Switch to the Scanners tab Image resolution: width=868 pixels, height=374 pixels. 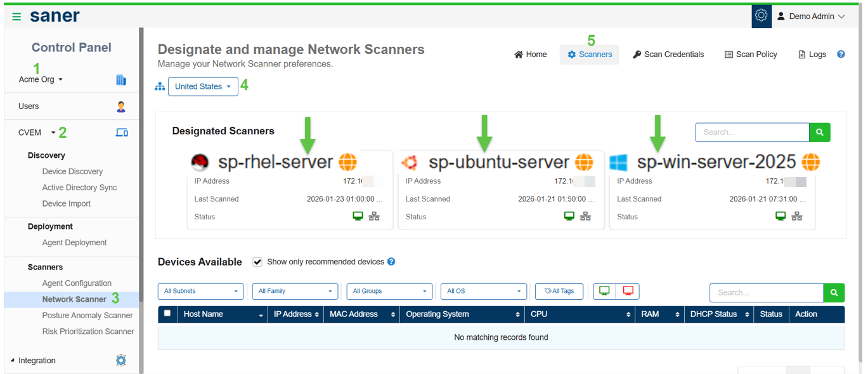tap(590, 55)
